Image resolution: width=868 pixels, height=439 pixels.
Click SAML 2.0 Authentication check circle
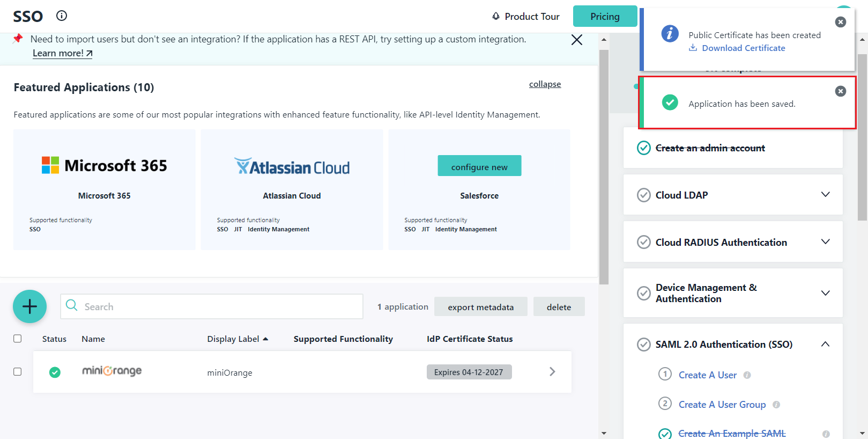(x=643, y=344)
